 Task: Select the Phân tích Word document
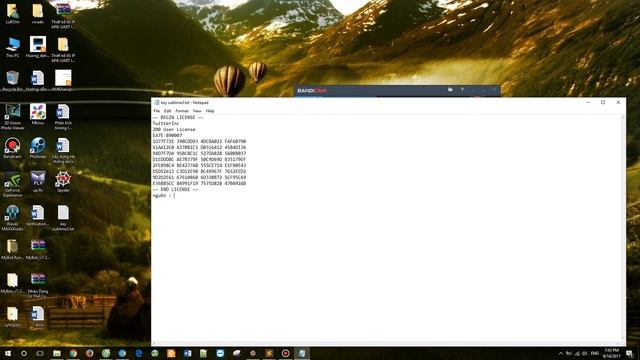[63, 117]
